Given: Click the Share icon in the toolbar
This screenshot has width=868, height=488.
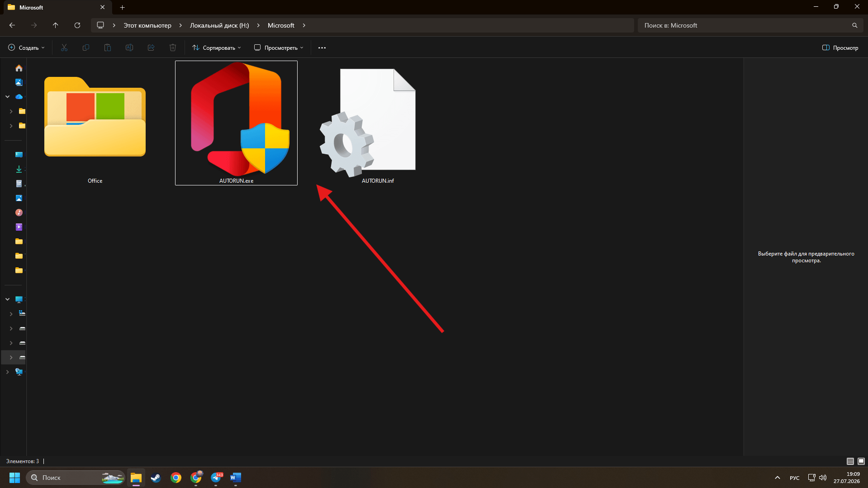Looking at the screenshot, I should tap(151, 47).
